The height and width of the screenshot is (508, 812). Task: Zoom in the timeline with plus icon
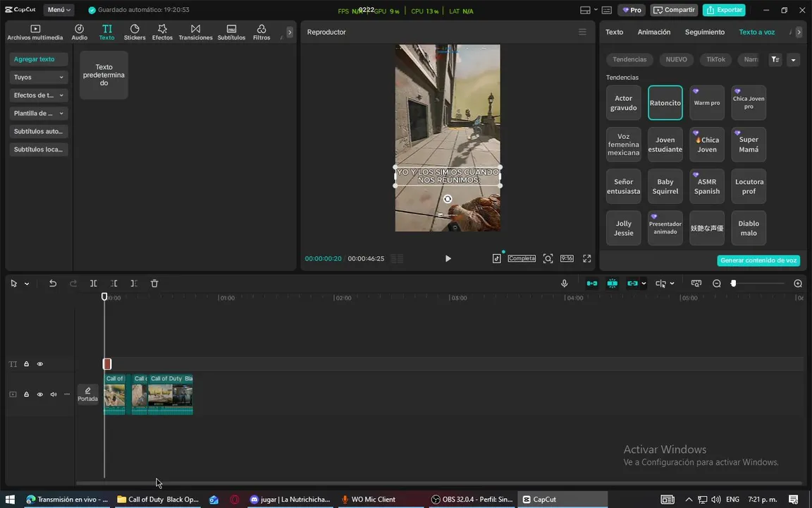798,284
